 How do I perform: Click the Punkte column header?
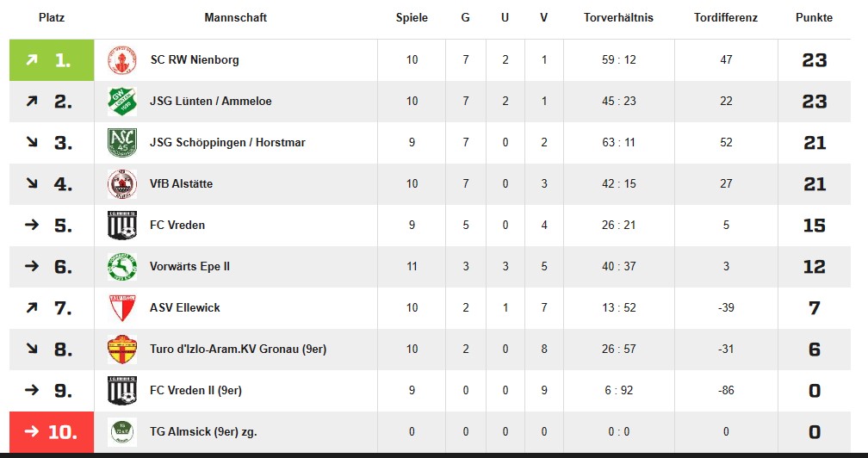tap(814, 18)
